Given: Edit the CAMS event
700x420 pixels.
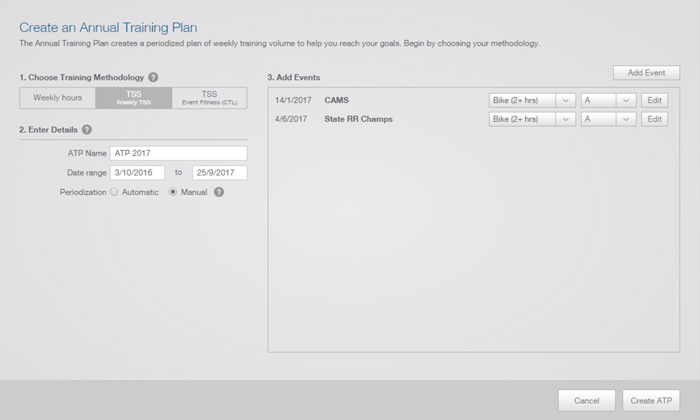Looking at the screenshot, I should point(654,100).
